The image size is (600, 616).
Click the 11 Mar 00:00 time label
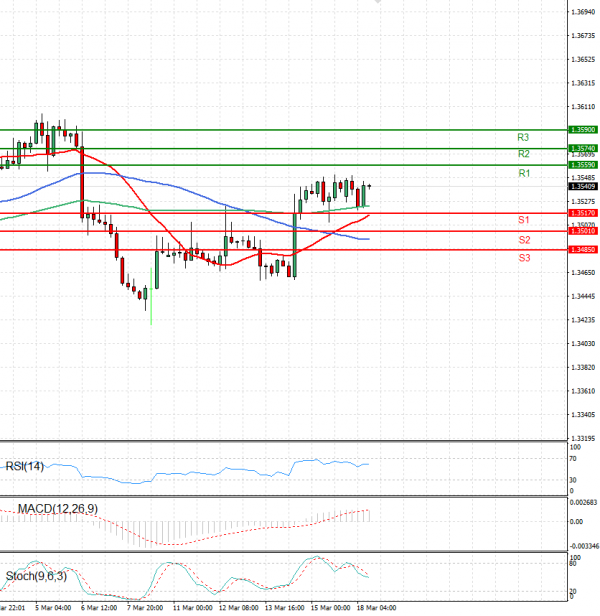point(193,608)
